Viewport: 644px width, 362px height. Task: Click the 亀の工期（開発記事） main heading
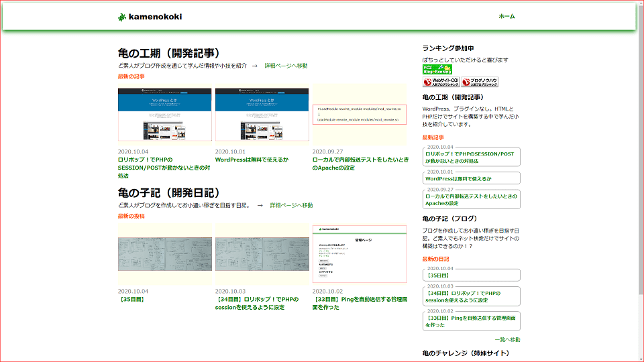pyautogui.click(x=169, y=53)
